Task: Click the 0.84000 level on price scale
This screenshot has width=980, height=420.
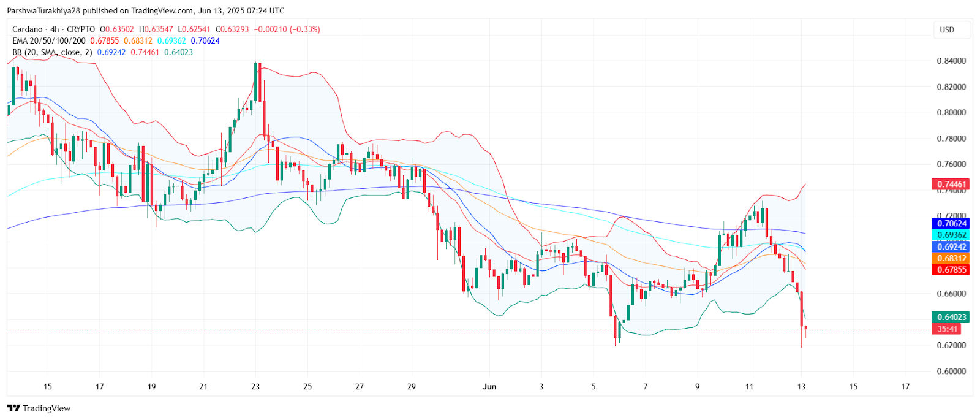Action: [951, 61]
